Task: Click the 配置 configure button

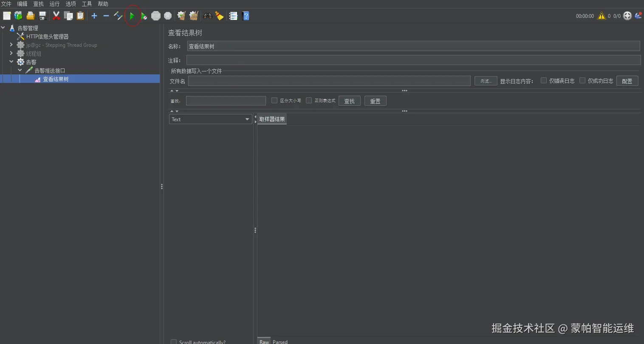Action: (627, 81)
